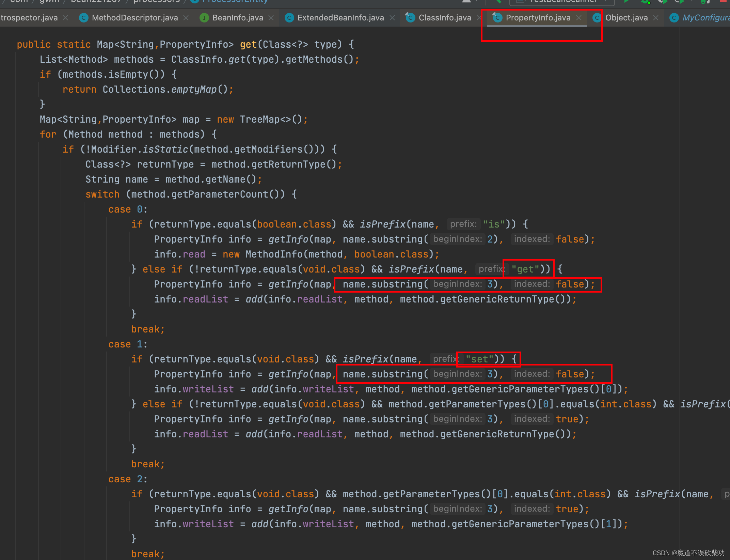Open the BeanInfo.java editor tab

237,18
